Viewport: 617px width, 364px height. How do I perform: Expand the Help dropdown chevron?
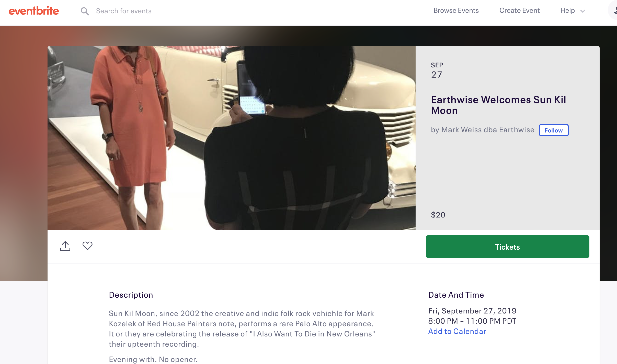(583, 11)
